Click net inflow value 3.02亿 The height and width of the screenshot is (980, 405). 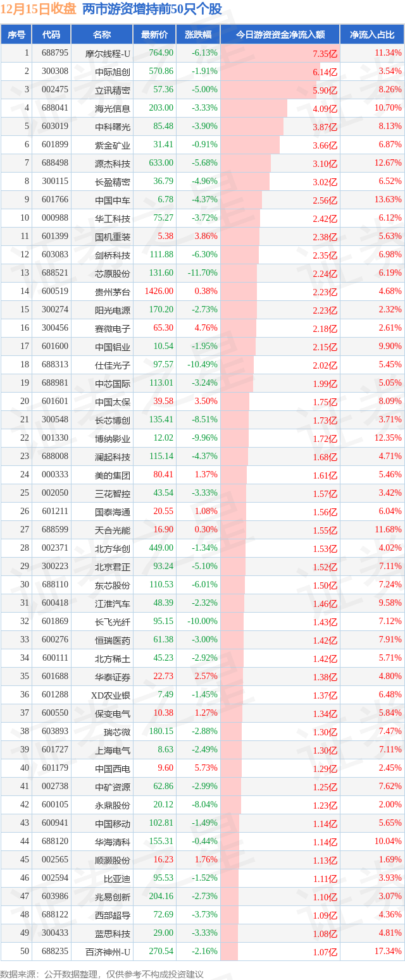(x=325, y=182)
